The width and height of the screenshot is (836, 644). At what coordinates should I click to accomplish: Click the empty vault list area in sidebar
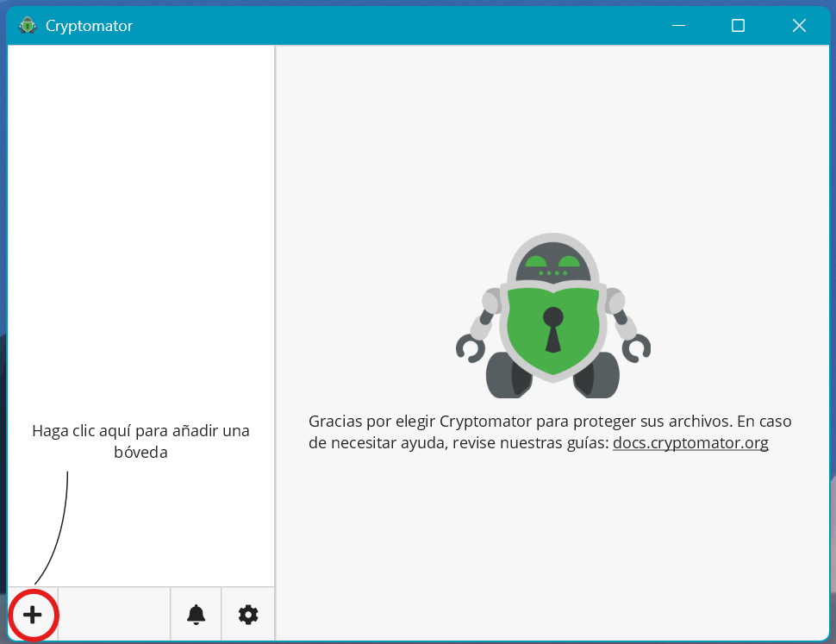click(140, 216)
